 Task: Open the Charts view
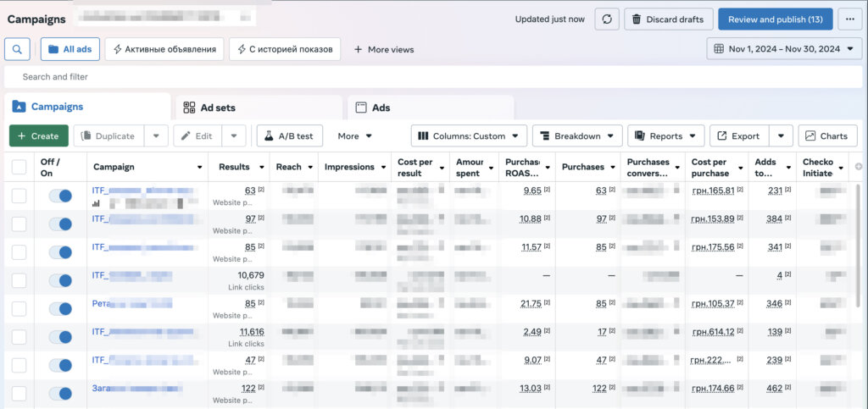click(827, 135)
